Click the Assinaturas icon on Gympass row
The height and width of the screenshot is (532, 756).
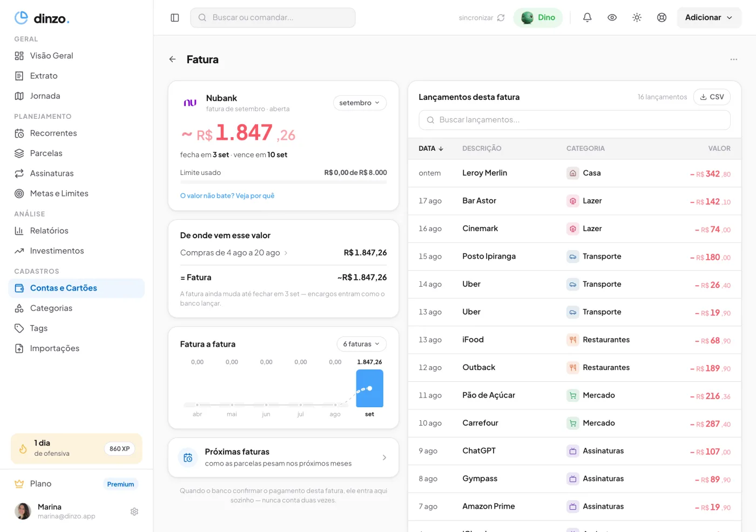[x=573, y=479]
